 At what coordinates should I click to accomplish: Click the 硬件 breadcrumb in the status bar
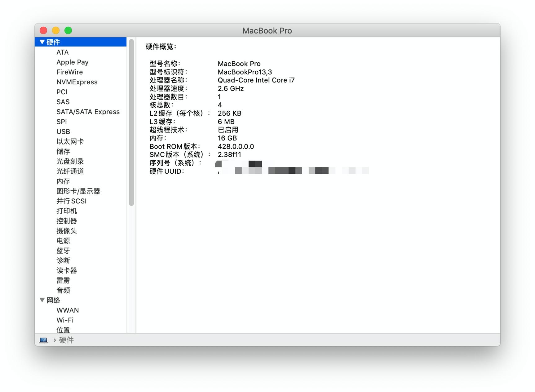pos(66,340)
